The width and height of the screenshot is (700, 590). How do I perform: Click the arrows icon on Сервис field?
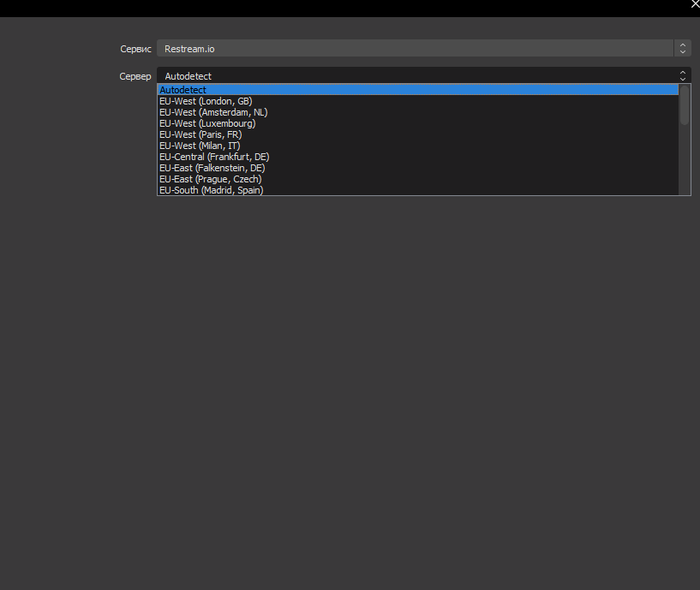[682, 49]
